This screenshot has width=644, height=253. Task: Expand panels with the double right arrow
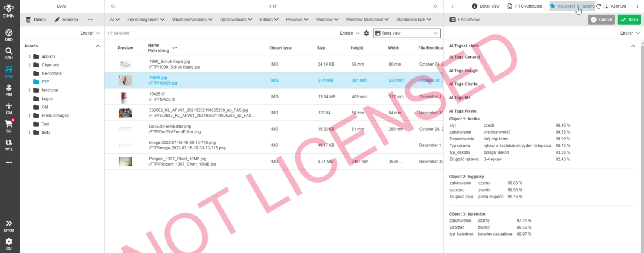coord(435,6)
